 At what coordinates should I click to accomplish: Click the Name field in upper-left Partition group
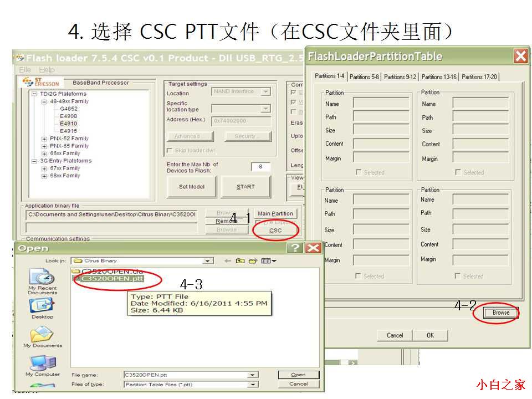pos(381,104)
